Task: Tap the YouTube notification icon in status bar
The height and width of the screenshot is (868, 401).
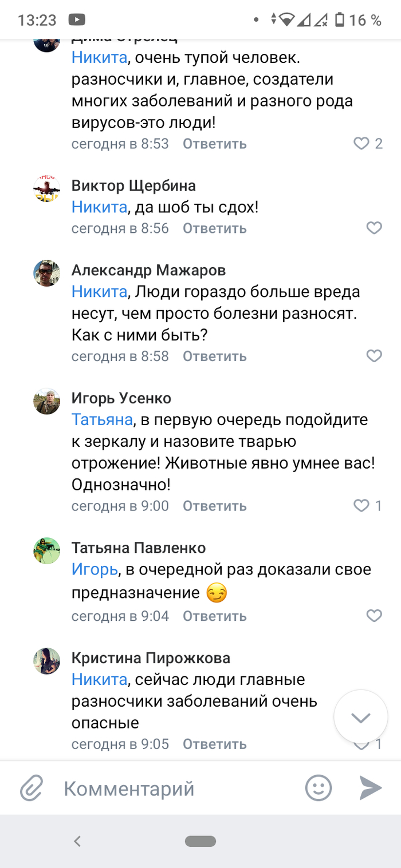Action: click(x=76, y=20)
